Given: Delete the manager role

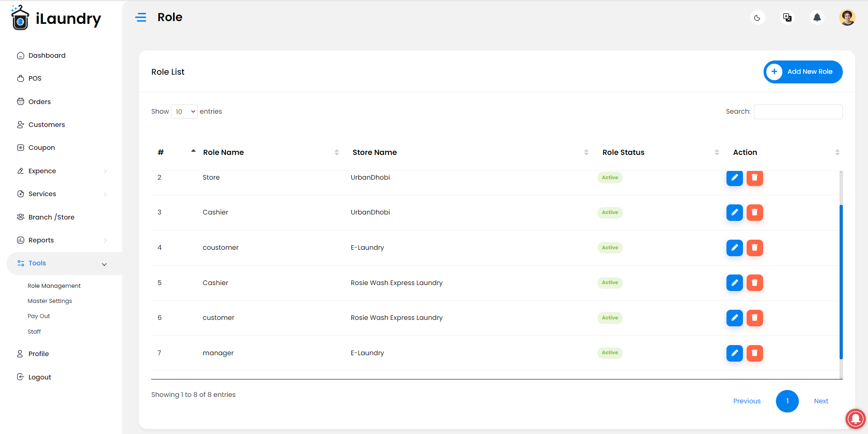Looking at the screenshot, I should pyautogui.click(x=755, y=353).
